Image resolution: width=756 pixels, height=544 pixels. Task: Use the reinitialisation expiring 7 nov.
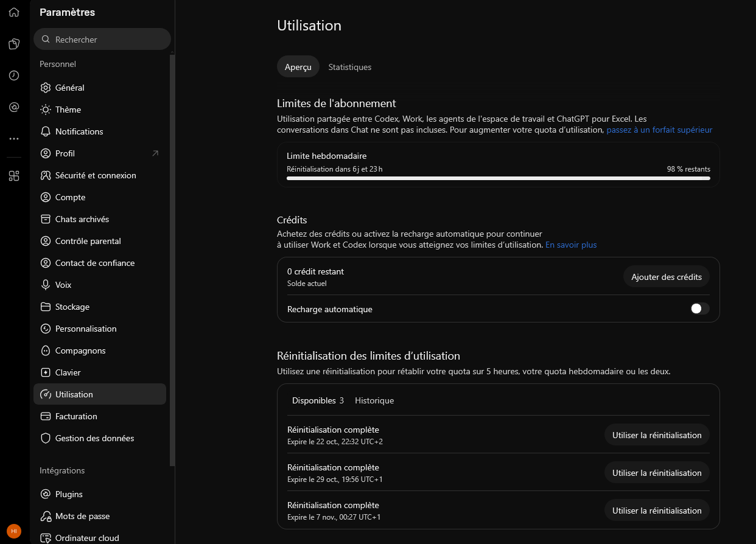point(657,511)
